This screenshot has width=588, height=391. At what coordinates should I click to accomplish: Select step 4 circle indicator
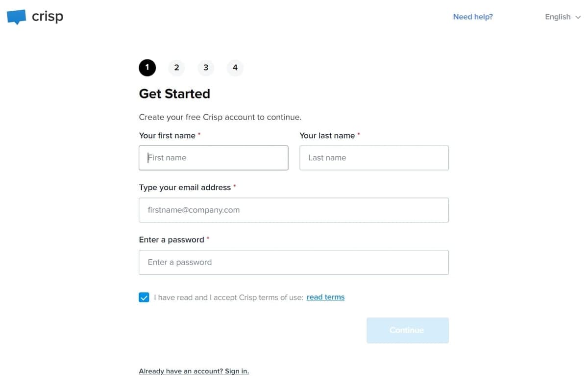[x=235, y=68]
